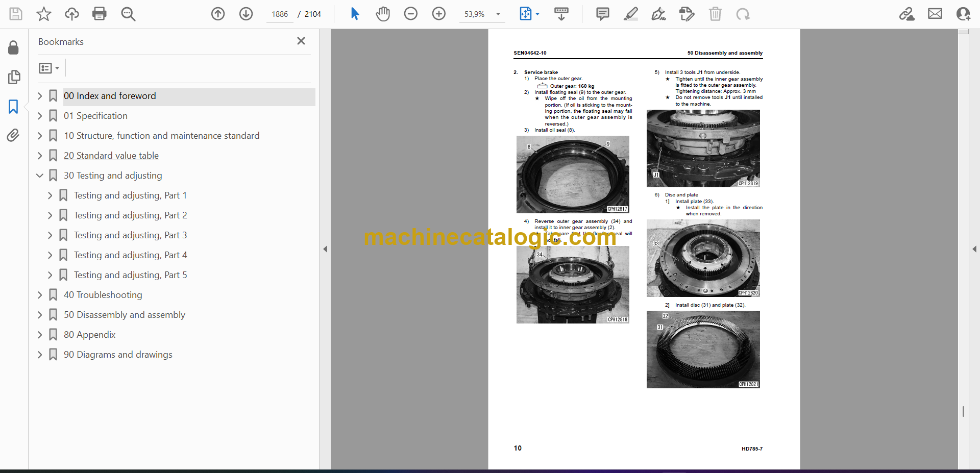Screen dimensions: 980x473
Task: Click the lock security sidebar icon
Action: click(x=14, y=47)
